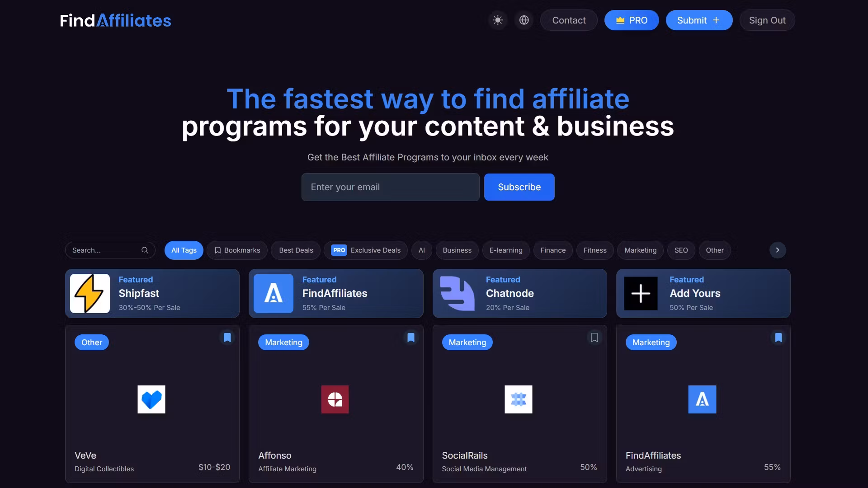Filter programs by SEO tag
868x488 pixels.
(x=681, y=250)
